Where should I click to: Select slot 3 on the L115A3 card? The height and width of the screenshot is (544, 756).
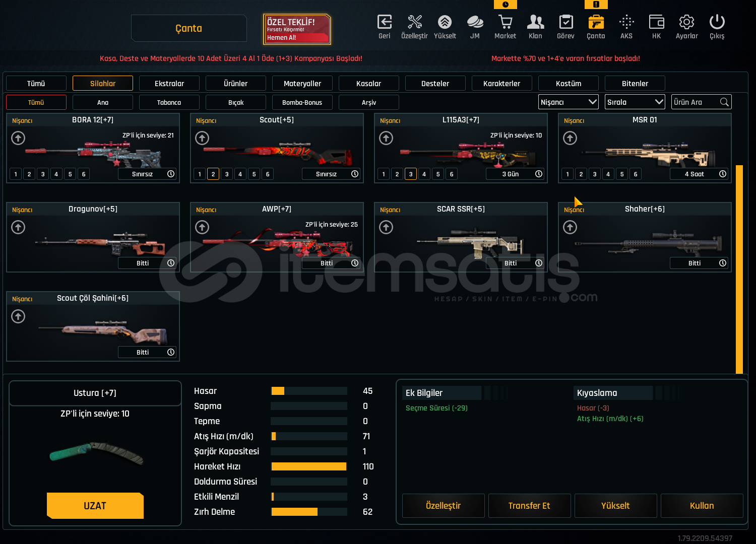(411, 174)
